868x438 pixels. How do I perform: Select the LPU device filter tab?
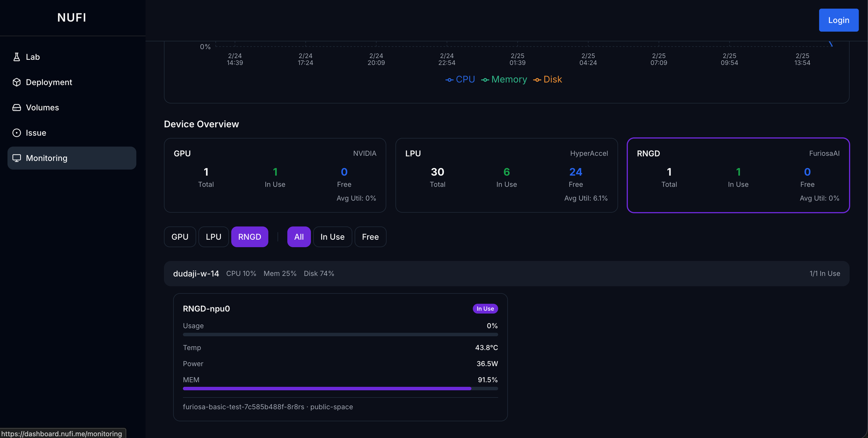click(214, 237)
